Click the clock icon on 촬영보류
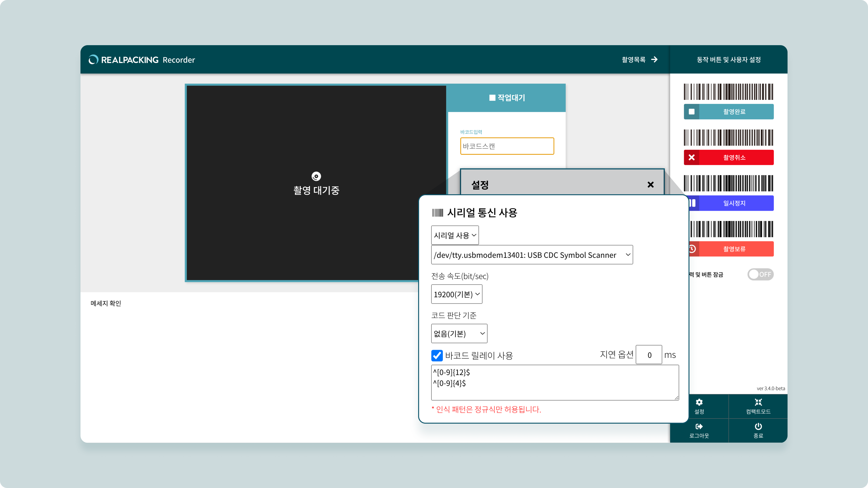The height and width of the screenshot is (488, 868). coord(692,249)
